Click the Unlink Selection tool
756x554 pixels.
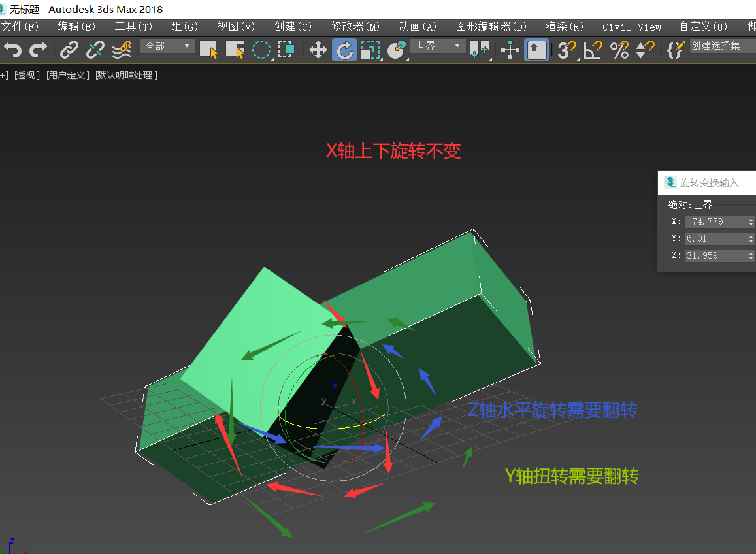click(x=95, y=50)
